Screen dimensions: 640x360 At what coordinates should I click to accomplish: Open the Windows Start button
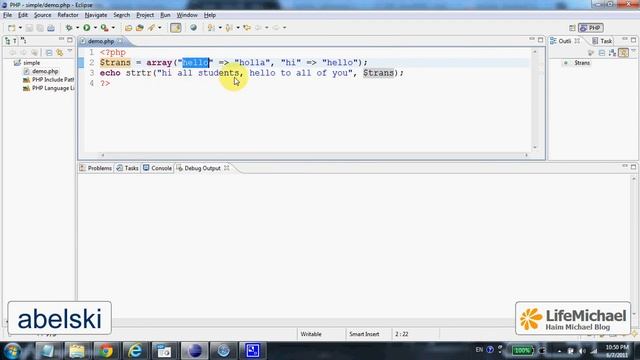[x=13, y=351]
